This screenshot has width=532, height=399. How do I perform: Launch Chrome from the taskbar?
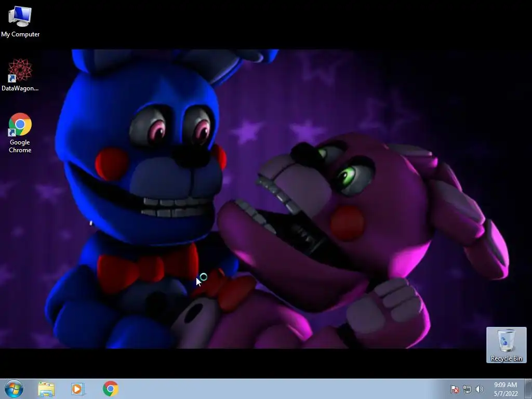[110, 389]
